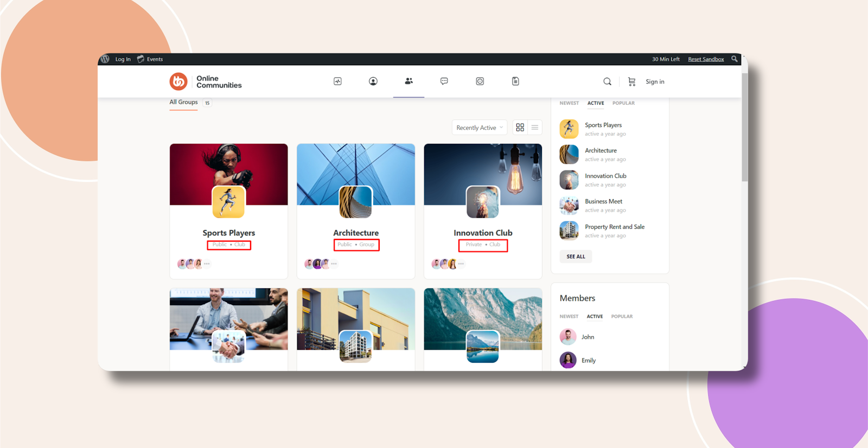Switch to grid view layout
The width and height of the screenshot is (868, 448).
click(520, 127)
